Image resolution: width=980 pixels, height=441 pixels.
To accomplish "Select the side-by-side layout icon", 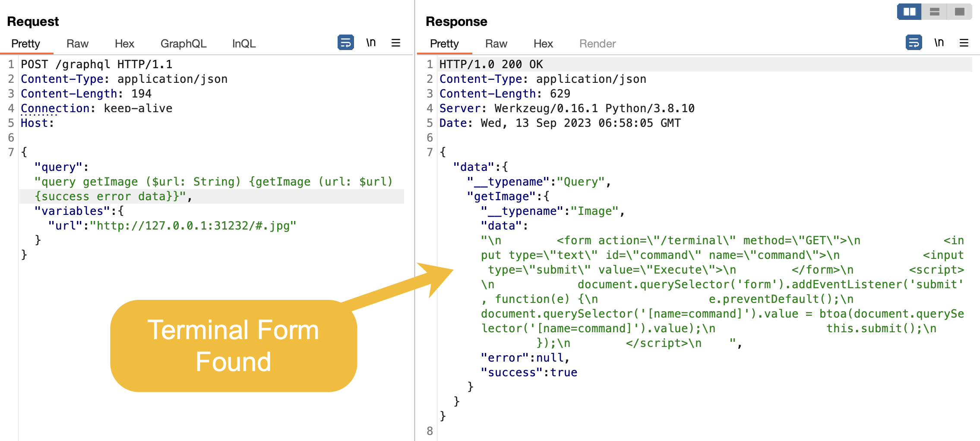I will pyautogui.click(x=909, y=12).
